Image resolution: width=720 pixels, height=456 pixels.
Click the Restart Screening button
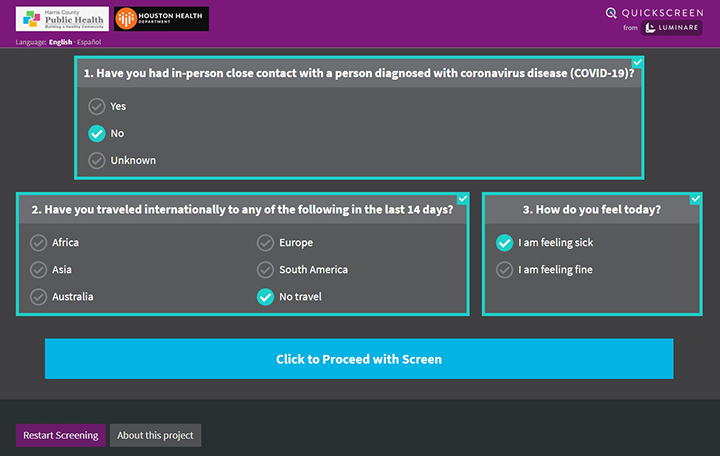[x=61, y=435]
